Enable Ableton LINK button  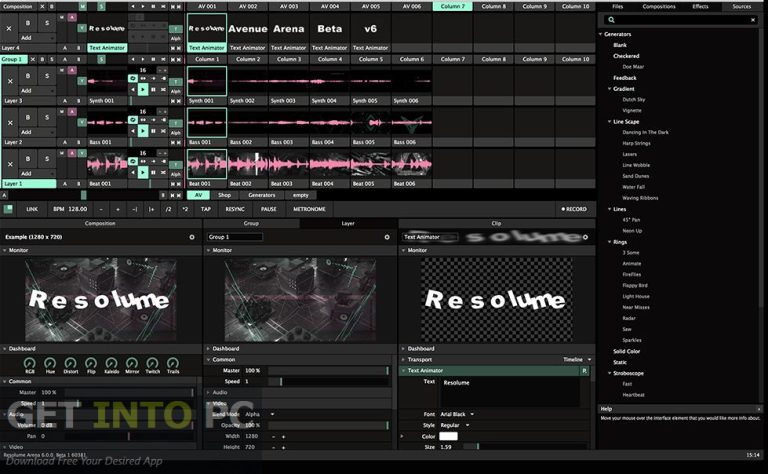pyautogui.click(x=32, y=209)
